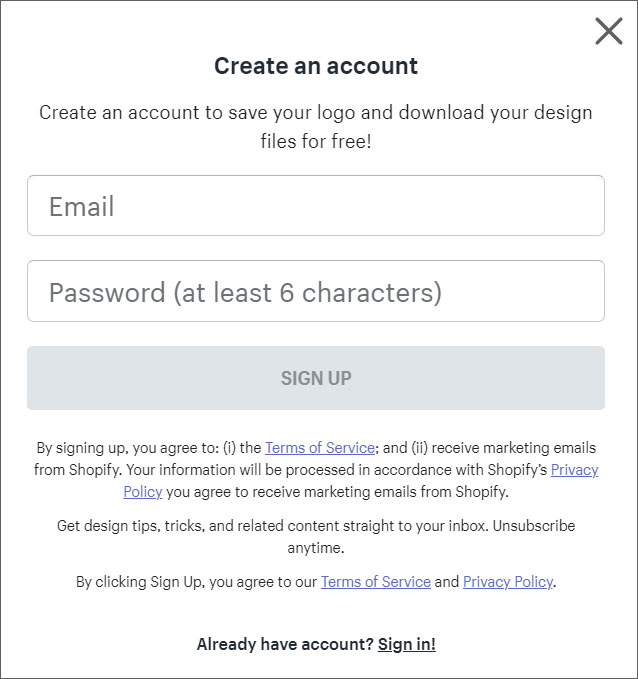Click the "Already have account?" text
This screenshot has height=679, width=638.
pyautogui.click(x=284, y=644)
